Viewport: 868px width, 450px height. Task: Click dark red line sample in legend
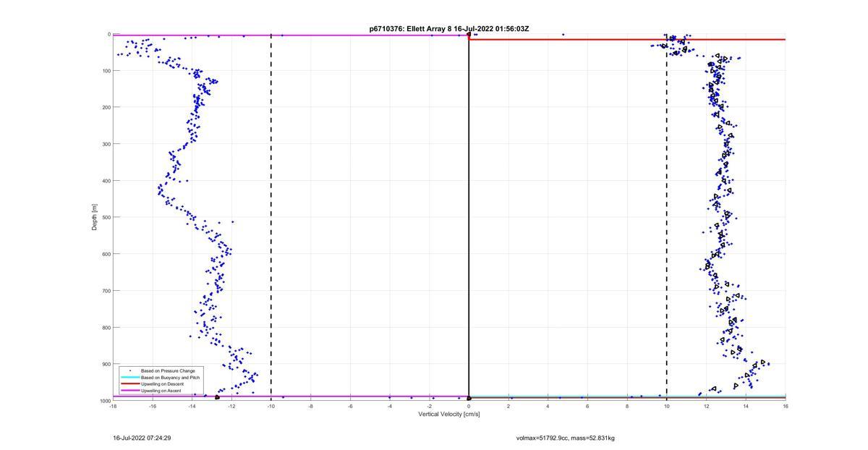(x=129, y=384)
